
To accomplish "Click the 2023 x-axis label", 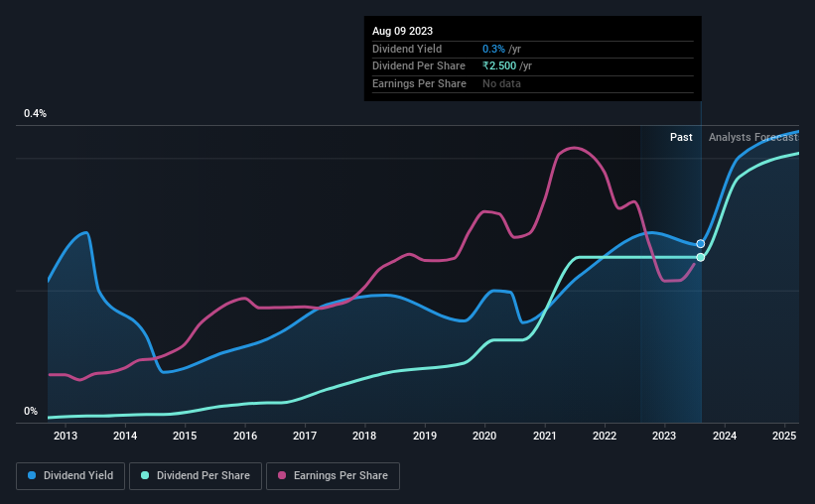I will pos(664,436).
